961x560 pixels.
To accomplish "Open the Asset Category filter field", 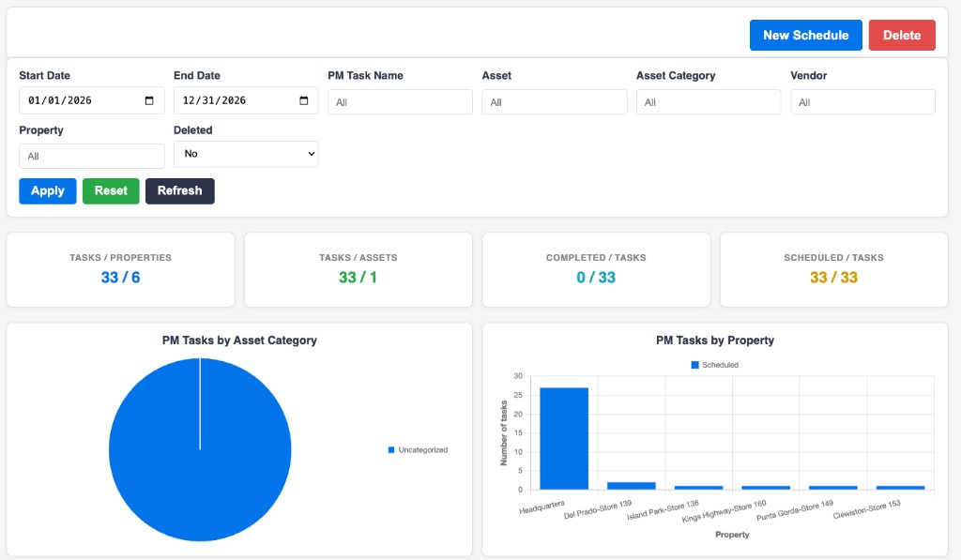I will click(x=709, y=102).
